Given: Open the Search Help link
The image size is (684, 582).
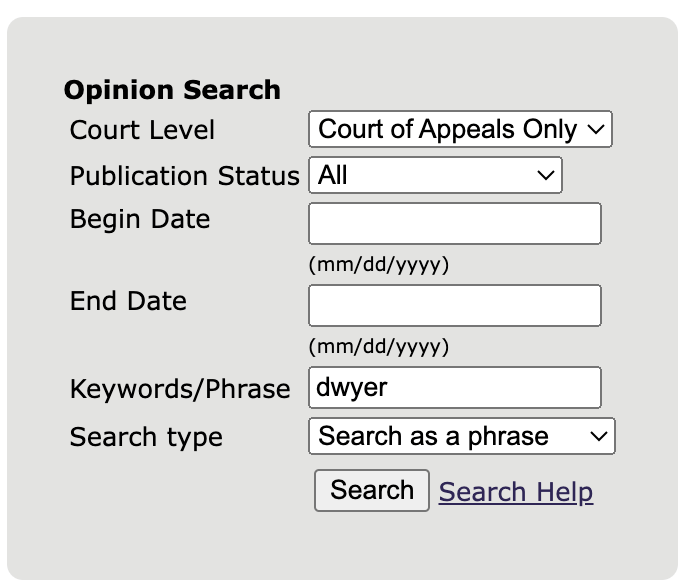Looking at the screenshot, I should tap(515, 492).
